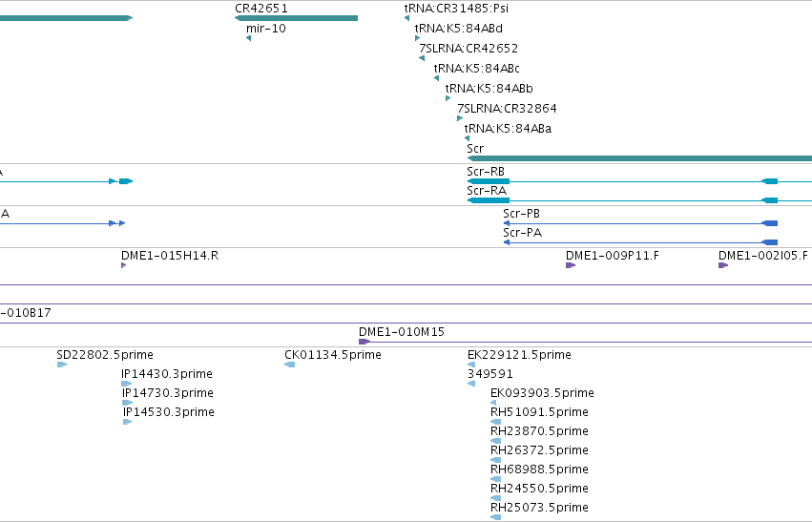Select the DME1-015H14.R purple arrow
The width and height of the screenshot is (812, 522).
click(124, 265)
